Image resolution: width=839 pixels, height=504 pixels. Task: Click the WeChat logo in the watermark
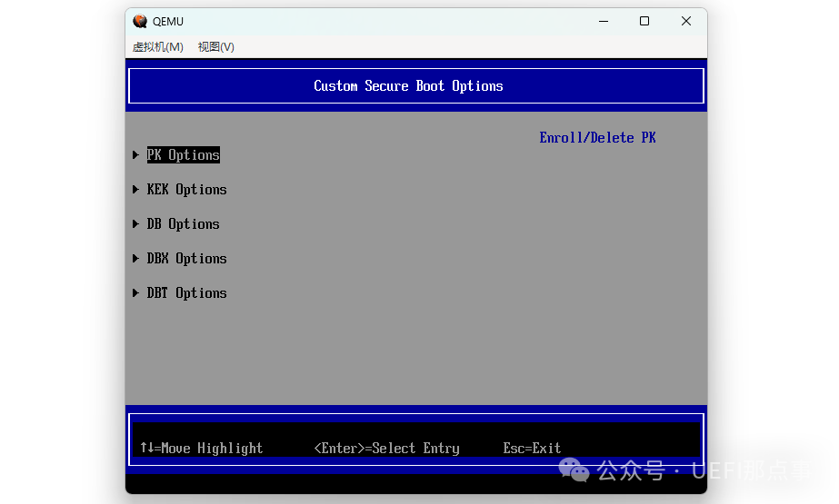point(574,470)
